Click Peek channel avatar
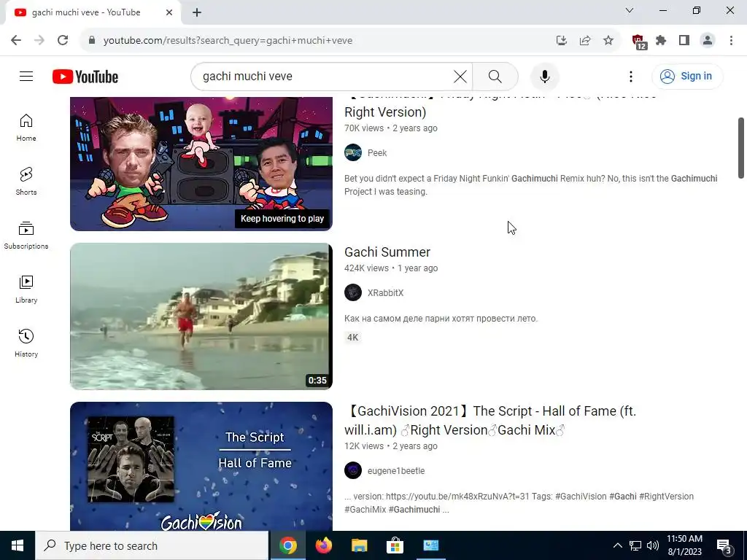This screenshot has height=560, width=747. tap(353, 152)
